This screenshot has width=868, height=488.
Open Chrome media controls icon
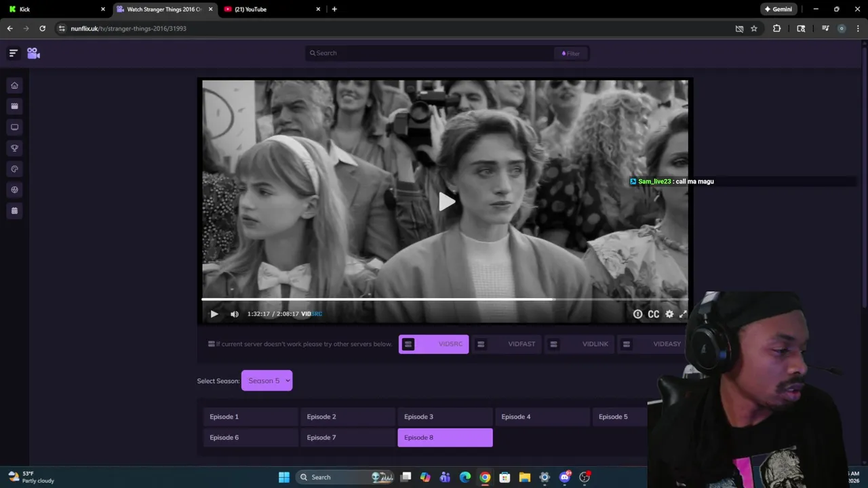(x=825, y=28)
